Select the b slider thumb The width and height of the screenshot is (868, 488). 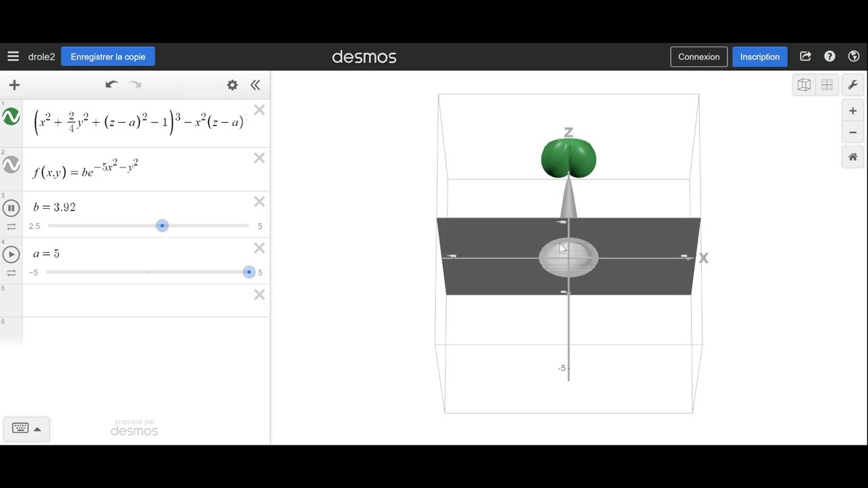pos(162,226)
